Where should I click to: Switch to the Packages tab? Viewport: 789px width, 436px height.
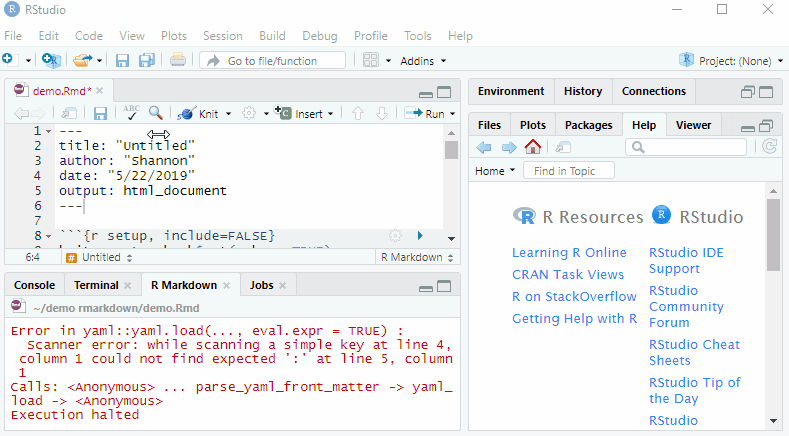(x=588, y=125)
